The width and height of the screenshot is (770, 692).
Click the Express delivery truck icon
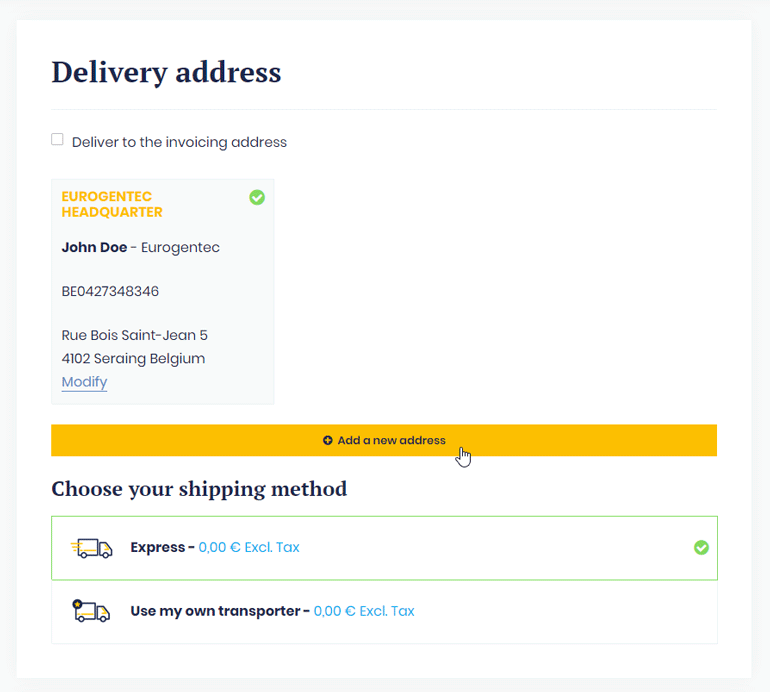point(92,548)
